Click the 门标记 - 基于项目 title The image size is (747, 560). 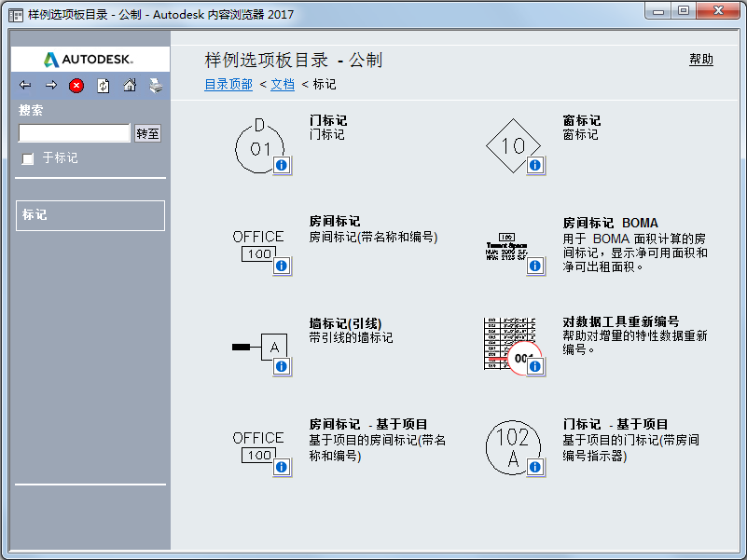[x=615, y=424]
